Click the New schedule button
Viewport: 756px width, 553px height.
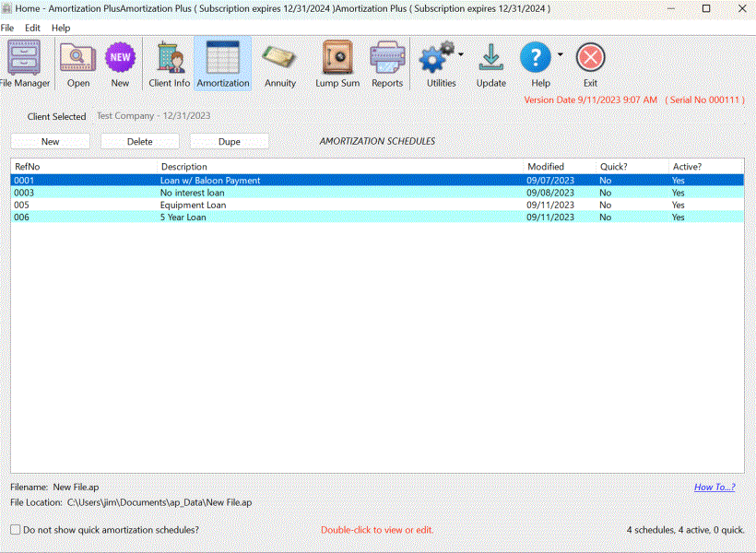click(50, 141)
